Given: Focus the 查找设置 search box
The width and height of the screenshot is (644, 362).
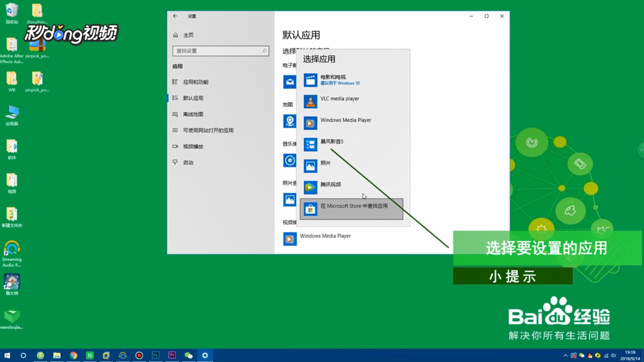Looking at the screenshot, I should 221,51.
